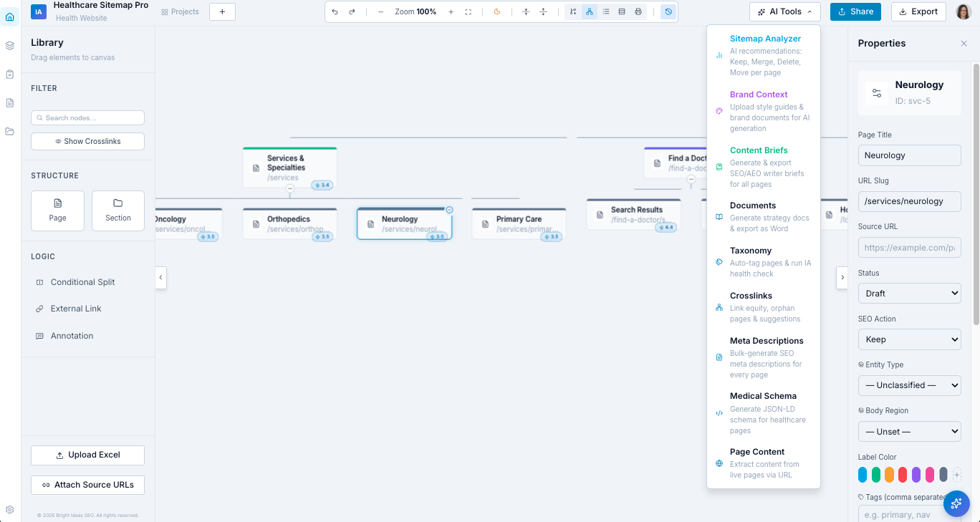This screenshot has height=522, width=980.
Task: Click the Share button
Action: [855, 11]
